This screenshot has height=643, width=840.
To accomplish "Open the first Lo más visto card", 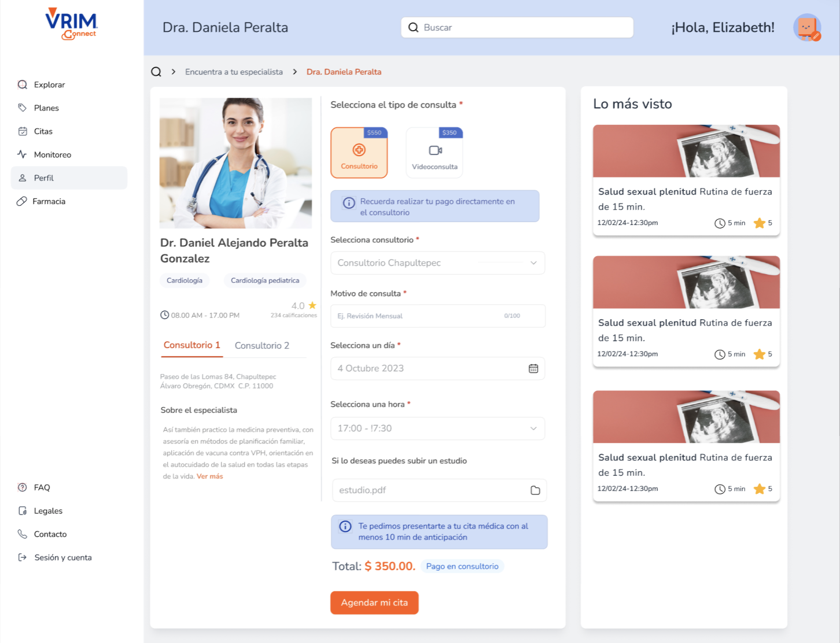I will pyautogui.click(x=686, y=180).
